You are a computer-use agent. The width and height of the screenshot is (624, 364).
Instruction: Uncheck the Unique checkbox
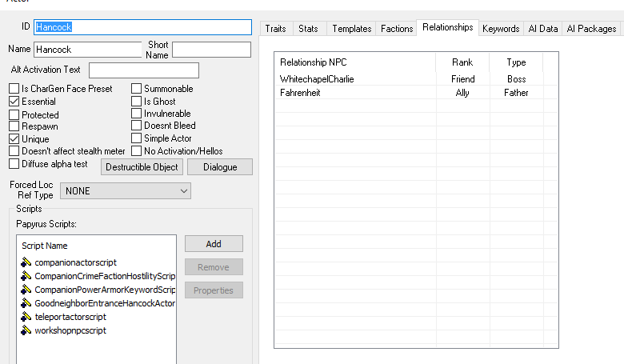click(14, 139)
